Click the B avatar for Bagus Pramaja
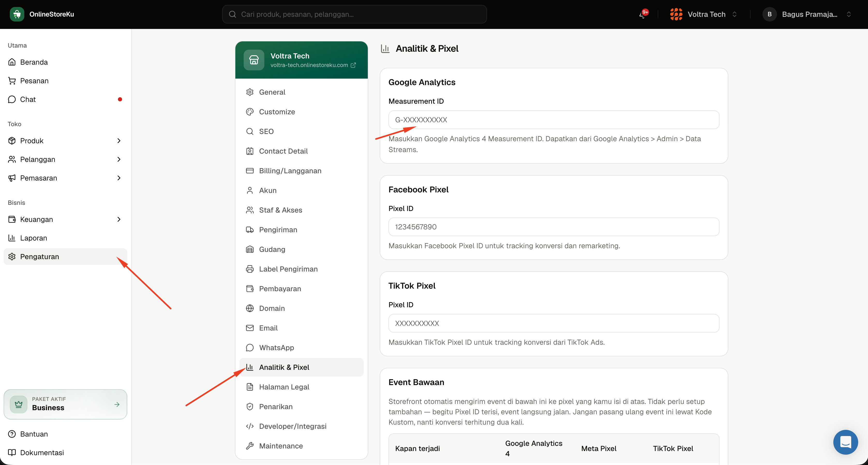The height and width of the screenshot is (465, 868). (x=769, y=14)
